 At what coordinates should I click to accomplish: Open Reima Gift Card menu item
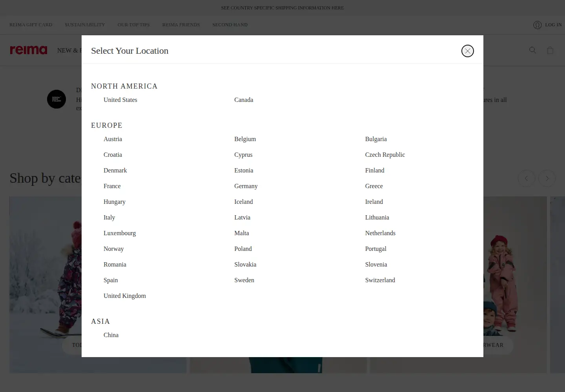point(31,25)
